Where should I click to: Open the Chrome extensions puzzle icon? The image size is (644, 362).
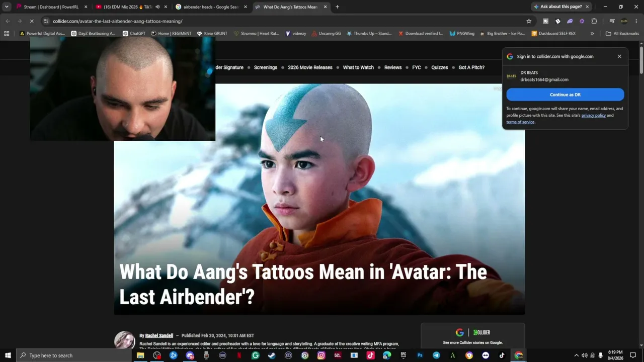pyautogui.click(x=594, y=21)
